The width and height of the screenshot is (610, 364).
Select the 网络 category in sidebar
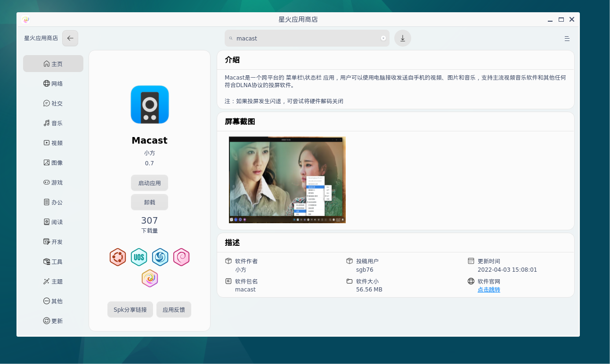pyautogui.click(x=53, y=84)
